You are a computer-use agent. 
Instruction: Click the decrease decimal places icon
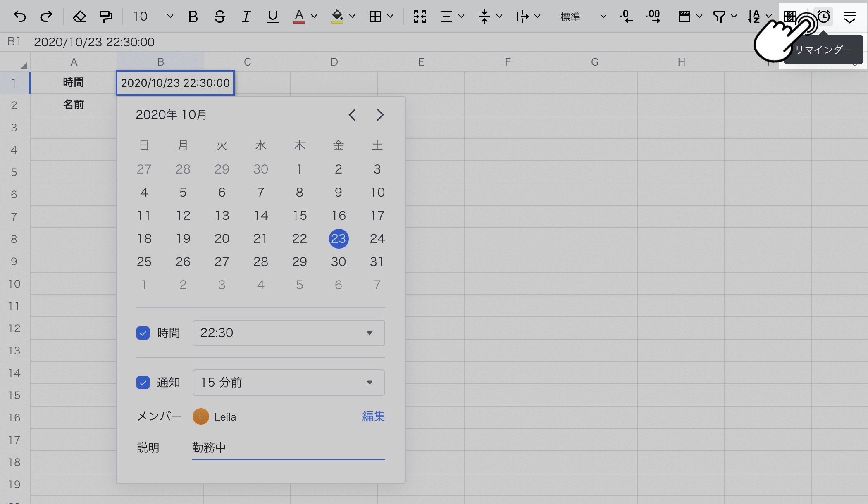pyautogui.click(x=626, y=17)
